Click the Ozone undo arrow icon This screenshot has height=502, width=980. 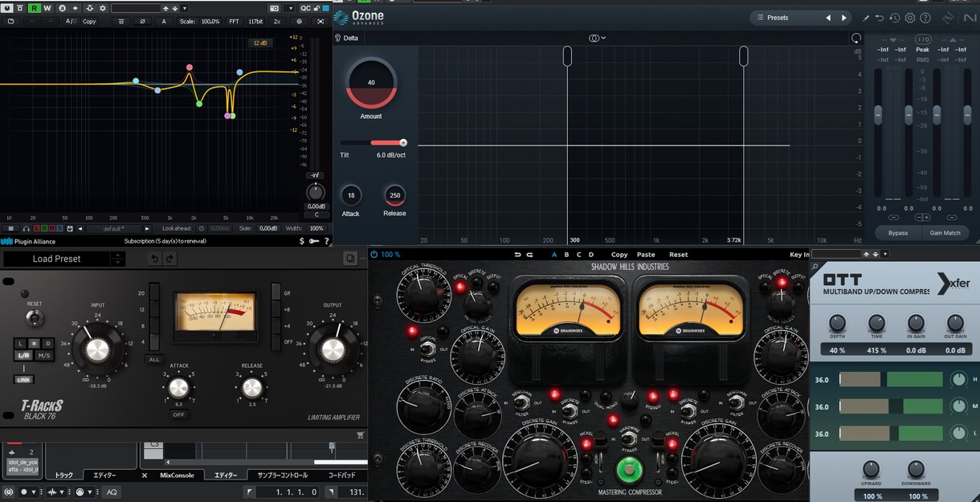coord(880,18)
